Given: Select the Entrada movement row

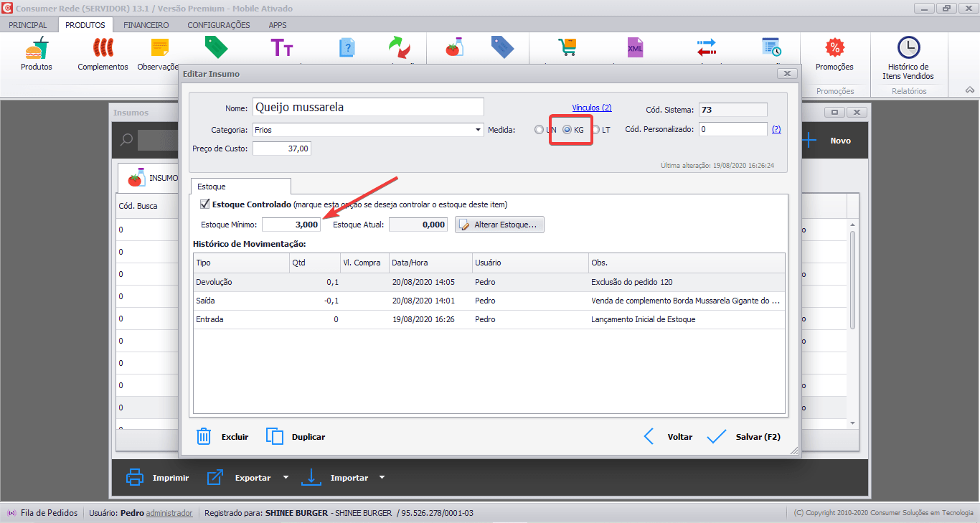Looking at the screenshot, I should 489,319.
